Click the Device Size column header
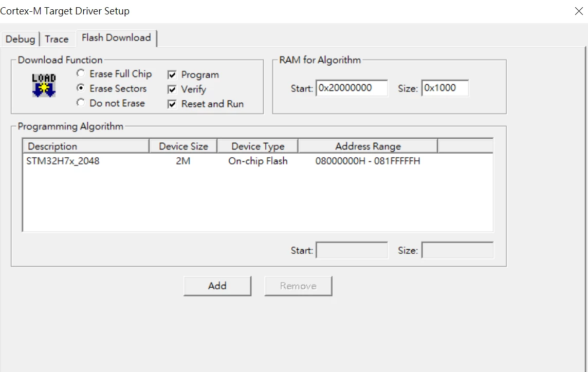 click(183, 146)
